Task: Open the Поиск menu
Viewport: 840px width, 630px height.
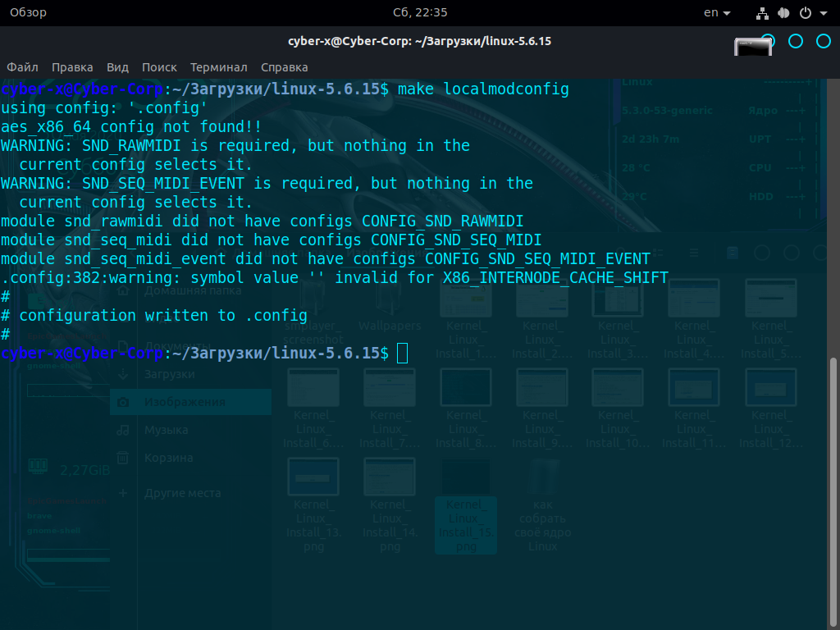Action: [x=159, y=67]
